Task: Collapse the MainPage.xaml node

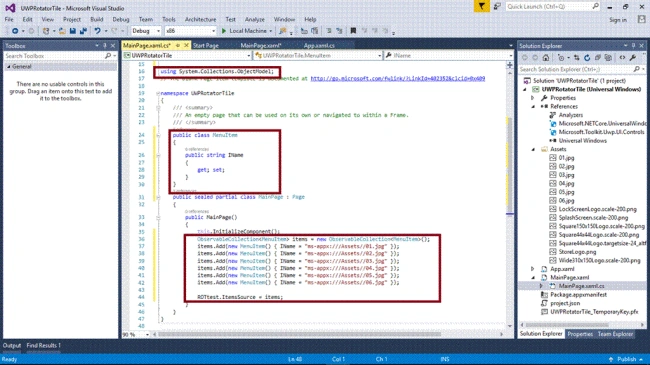Action: (533, 277)
